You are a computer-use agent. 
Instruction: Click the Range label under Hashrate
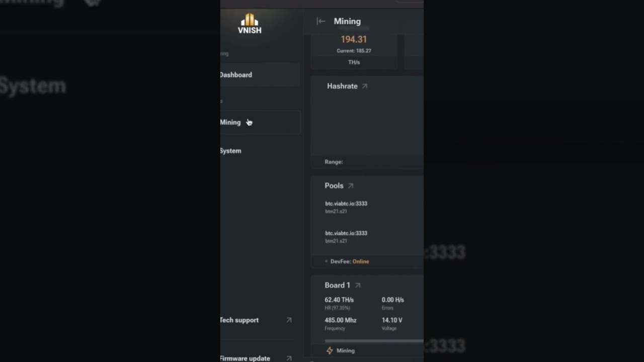coord(334,162)
